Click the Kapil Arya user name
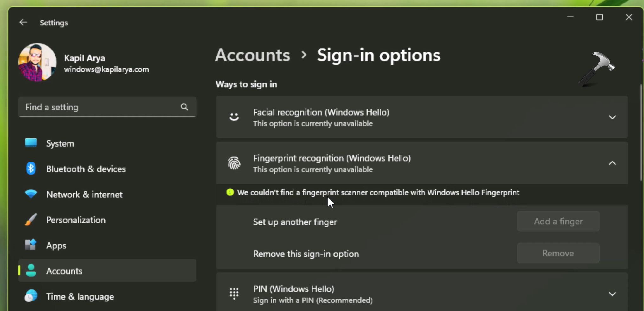Image resolution: width=644 pixels, height=311 pixels. pyautogui.click(x=85, y=58)
